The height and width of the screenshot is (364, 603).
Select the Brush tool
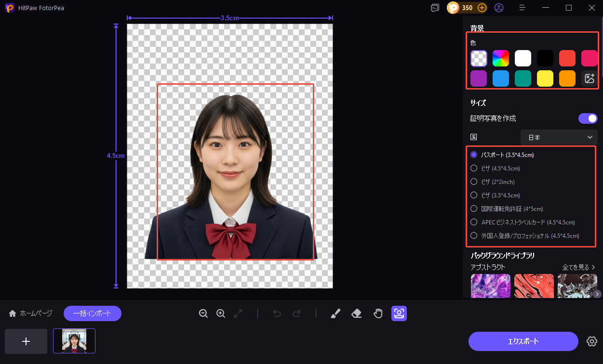(x=335, y=313)
